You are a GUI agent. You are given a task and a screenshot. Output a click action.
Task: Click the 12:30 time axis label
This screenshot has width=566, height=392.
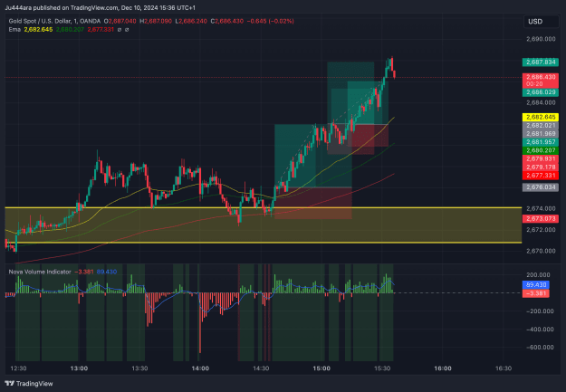[18, 368]
